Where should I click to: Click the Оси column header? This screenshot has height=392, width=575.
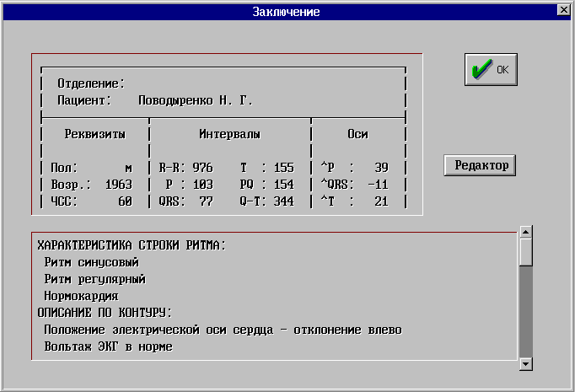pyautogui.click(x=358, y=134)
